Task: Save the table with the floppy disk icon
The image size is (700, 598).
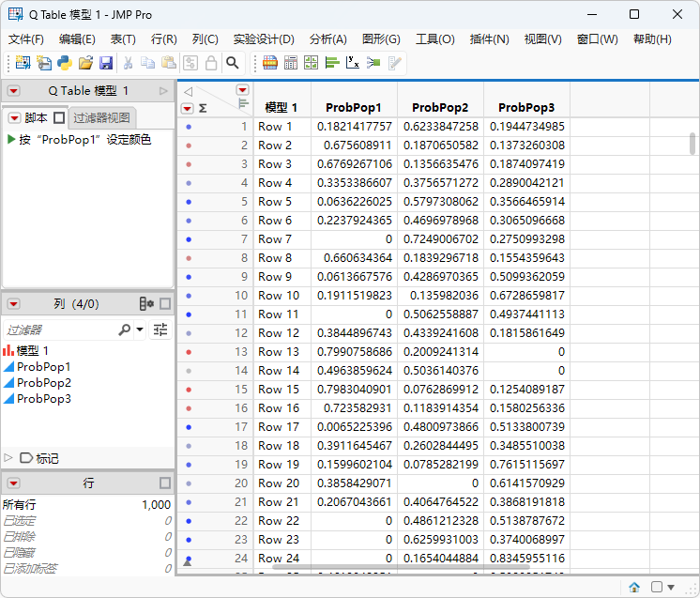Action: 106,63
